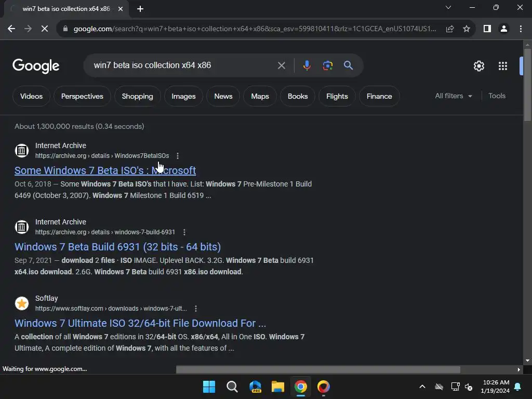The width and height of the screenshot is (532, 399).
Task: Filter results by Perspectives
Action: [82, 96]
